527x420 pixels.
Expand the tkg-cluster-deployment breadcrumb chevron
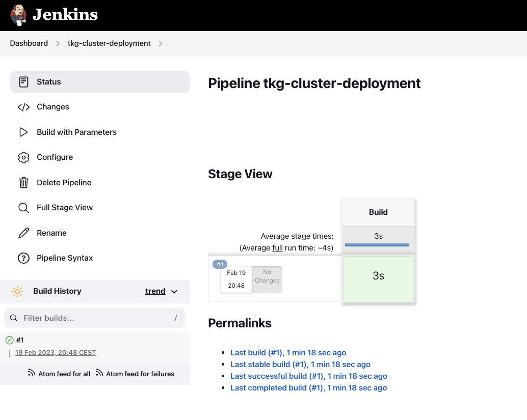click(161, 44)
